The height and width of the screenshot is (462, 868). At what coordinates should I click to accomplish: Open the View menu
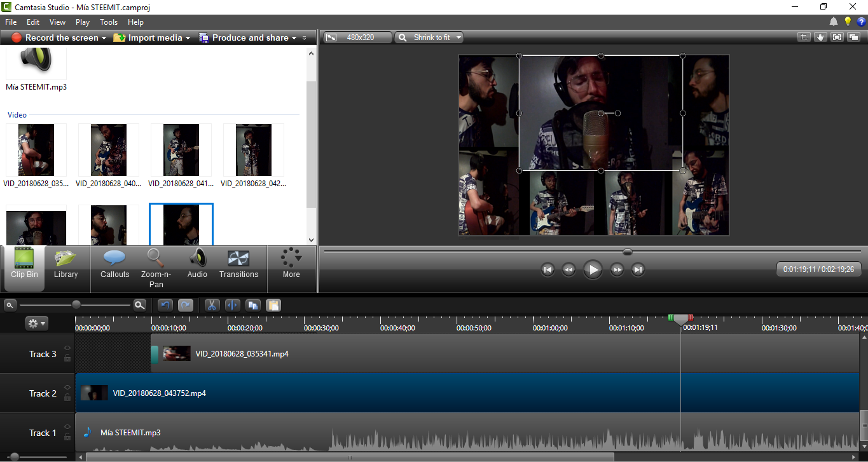(57, 22)
